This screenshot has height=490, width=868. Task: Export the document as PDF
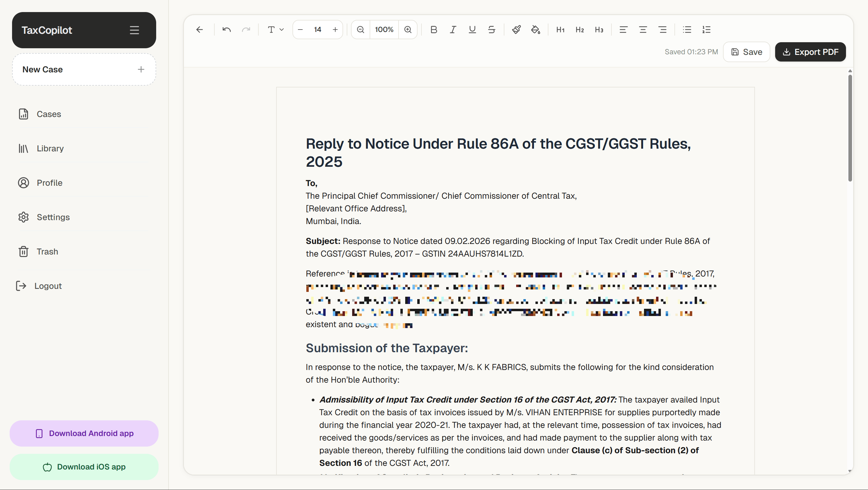tap(810, 52)
